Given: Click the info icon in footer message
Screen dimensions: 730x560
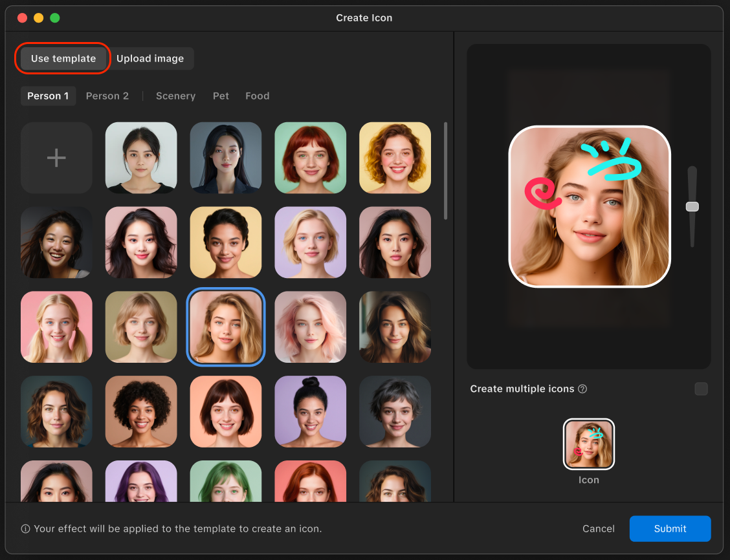Looking at the screenshot, I should pyautogui.click(x=25, y=529).
